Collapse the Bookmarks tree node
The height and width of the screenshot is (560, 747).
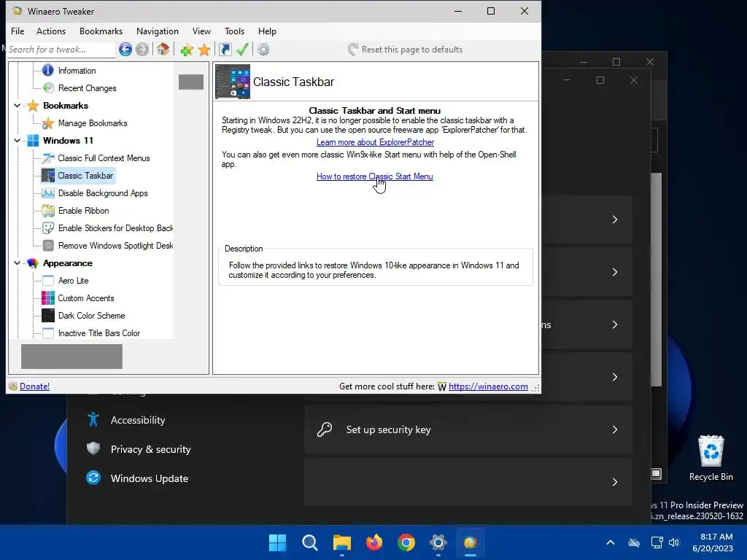[18, 106]
